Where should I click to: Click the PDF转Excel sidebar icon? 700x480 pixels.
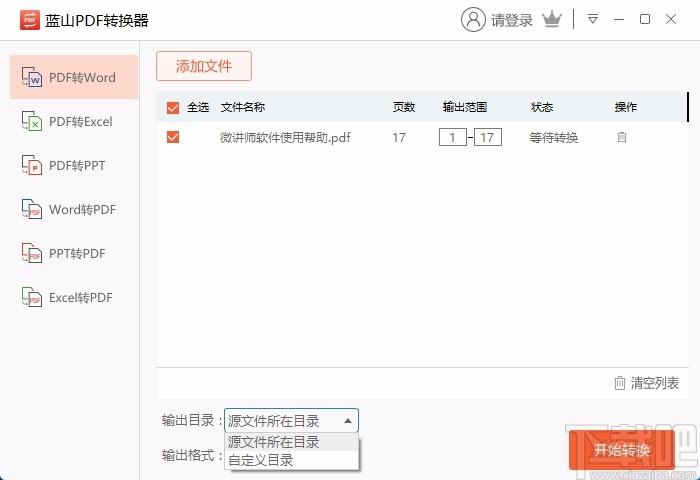[x=32, y=121]
